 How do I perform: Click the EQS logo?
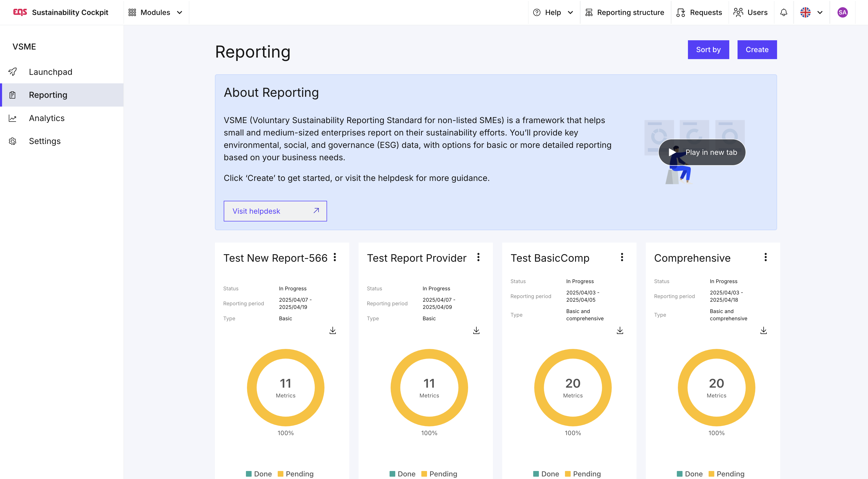pyautogui.click(x=20, y=12)
